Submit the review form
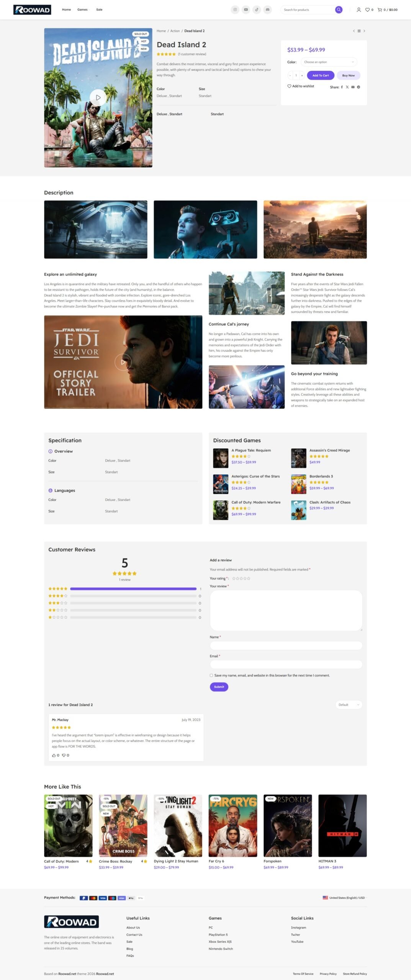The height and width of the screenshot is (980, 411). pyautogui.click(x=219, y=687)
